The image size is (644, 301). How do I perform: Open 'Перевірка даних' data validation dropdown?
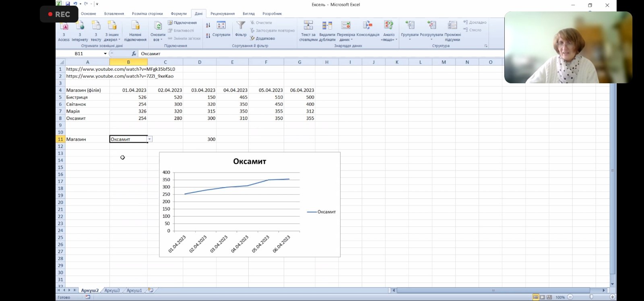[x=346, y=31]
